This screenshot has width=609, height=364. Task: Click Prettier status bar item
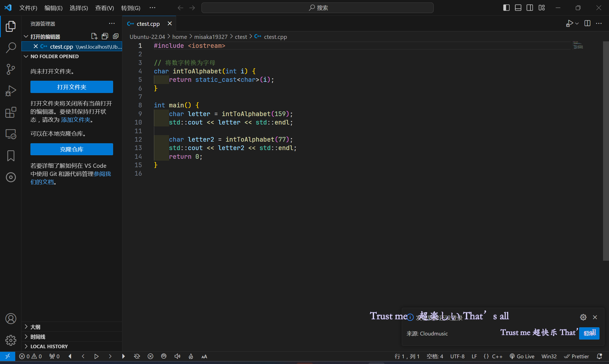coord(576,356)
